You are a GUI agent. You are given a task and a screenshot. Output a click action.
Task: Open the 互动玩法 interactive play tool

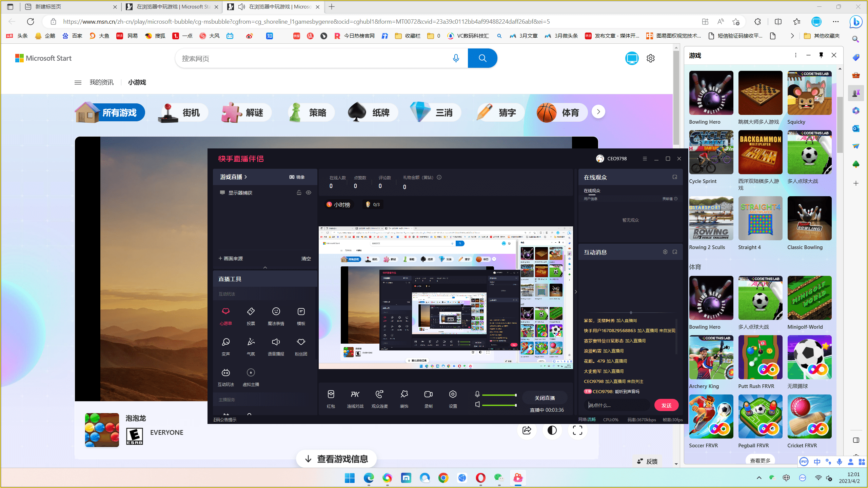pyautogui.click(x=226, y=377)
